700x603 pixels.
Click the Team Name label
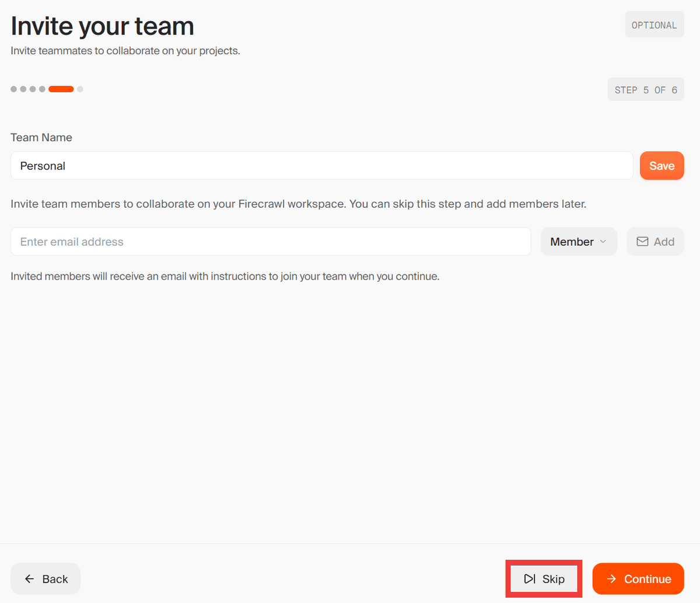41,138
